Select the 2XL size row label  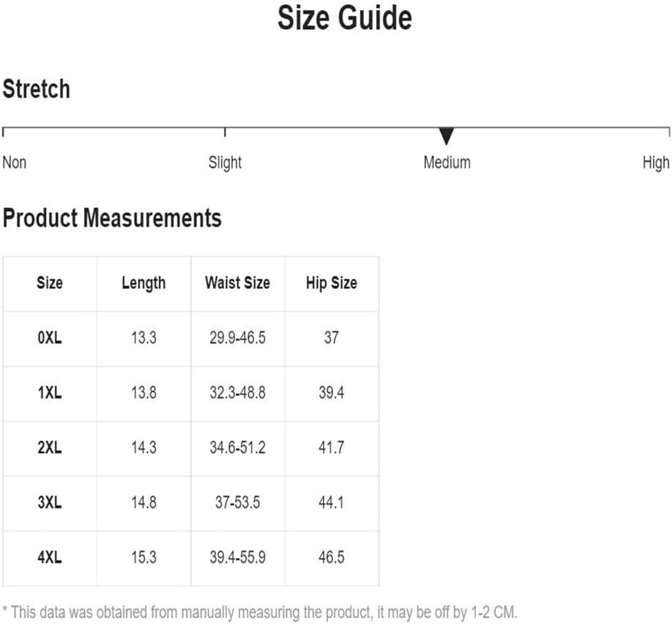coord(50,448)
